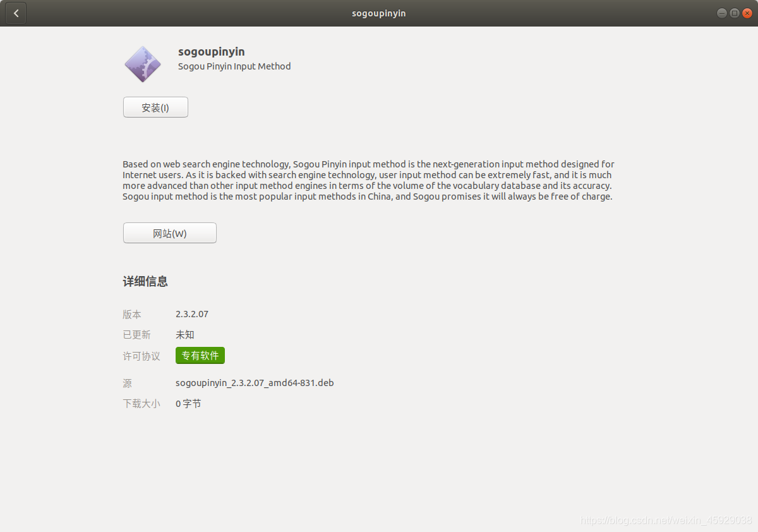Viewport: 758px width, 532px height.
Task: Click the 安装(I) install button
Action: [155, 107]
